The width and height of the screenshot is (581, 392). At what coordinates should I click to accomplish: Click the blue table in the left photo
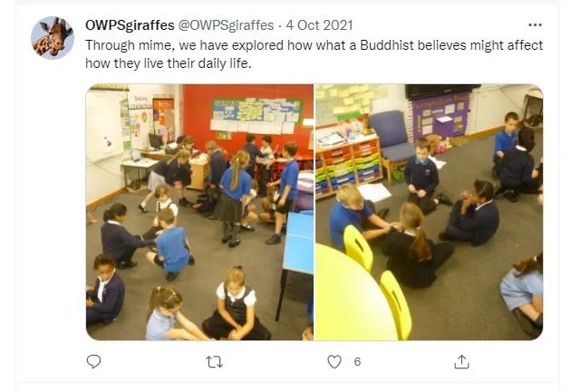pyautogui.click(x=298, y=244)
